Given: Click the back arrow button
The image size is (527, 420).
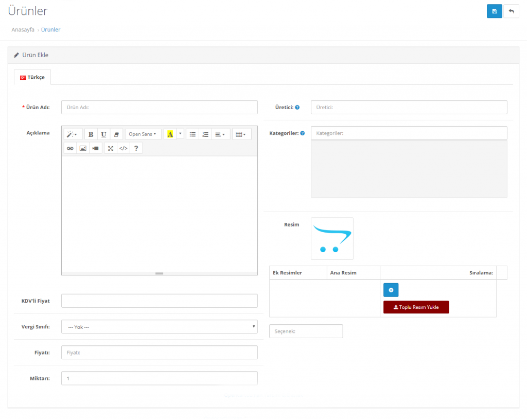Looking at the screenshot, I should [x=511, y=11].
